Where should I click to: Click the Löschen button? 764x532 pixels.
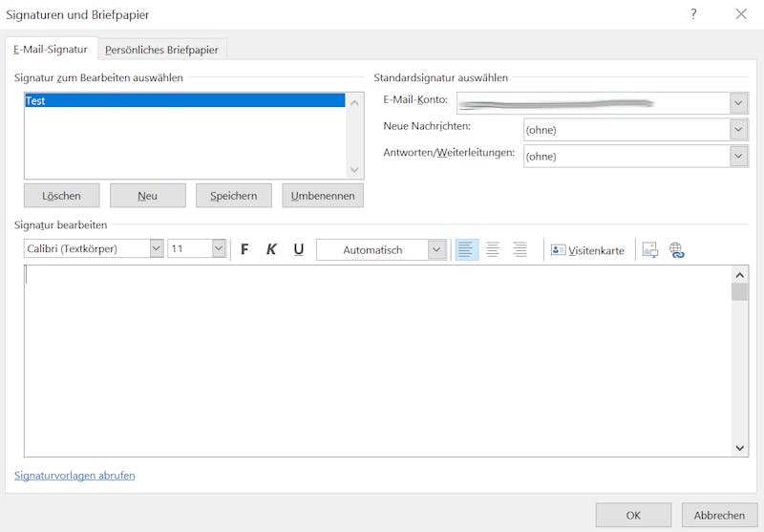click(61, 196)
